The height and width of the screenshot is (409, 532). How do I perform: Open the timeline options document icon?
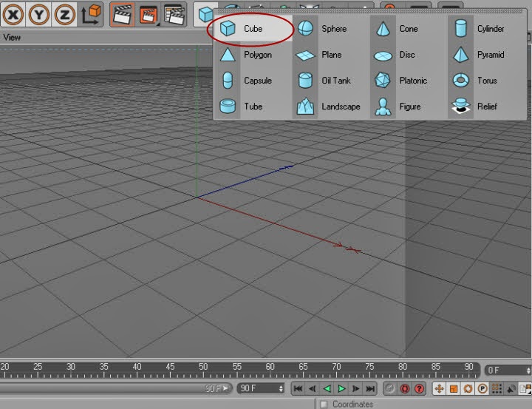[x=525, y=388]
